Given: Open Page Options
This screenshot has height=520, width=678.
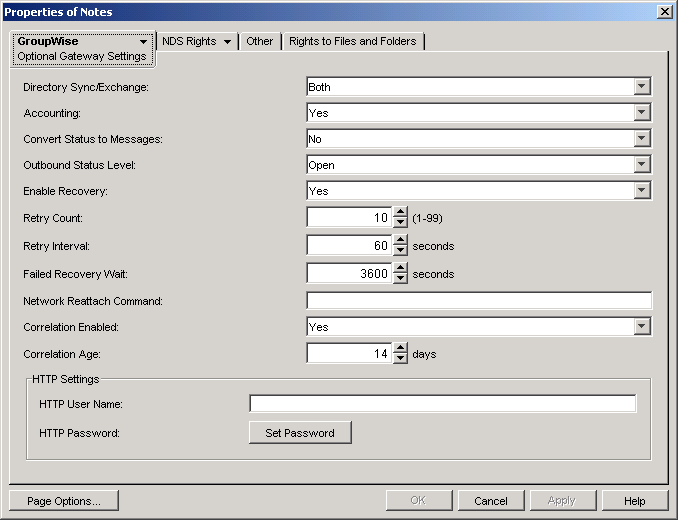Looking at the screenshot, I should pyautogui.click(x=64, y=501).
